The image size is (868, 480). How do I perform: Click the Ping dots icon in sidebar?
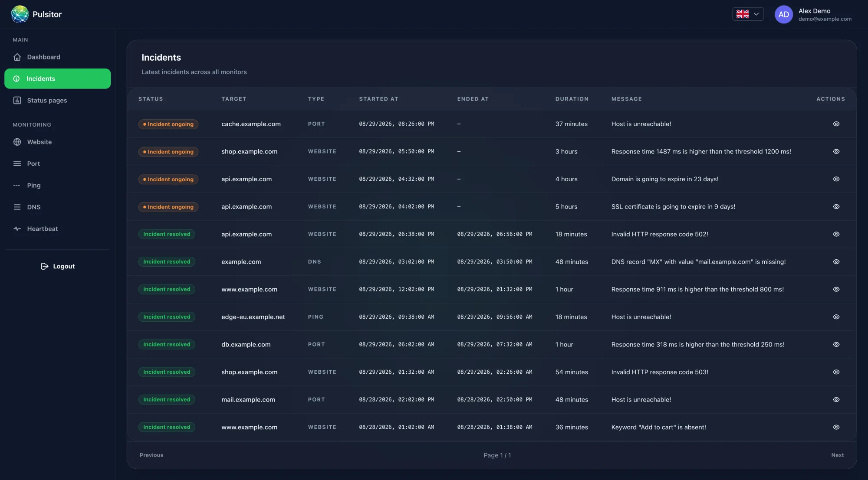coord(17,186)
